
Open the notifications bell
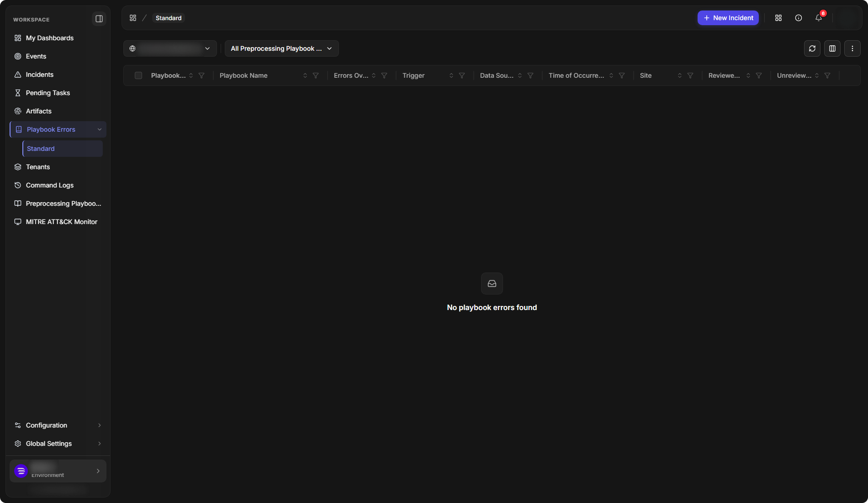click(819, 18)
